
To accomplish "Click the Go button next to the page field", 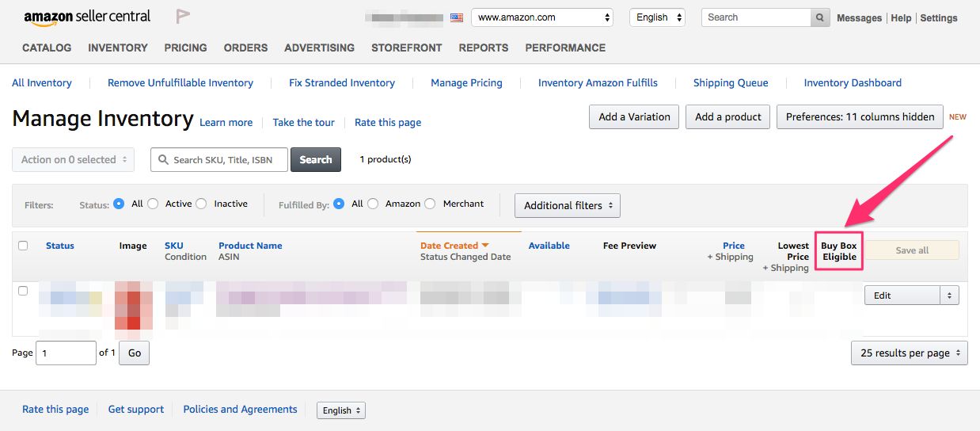I will (x=135, y=353).
